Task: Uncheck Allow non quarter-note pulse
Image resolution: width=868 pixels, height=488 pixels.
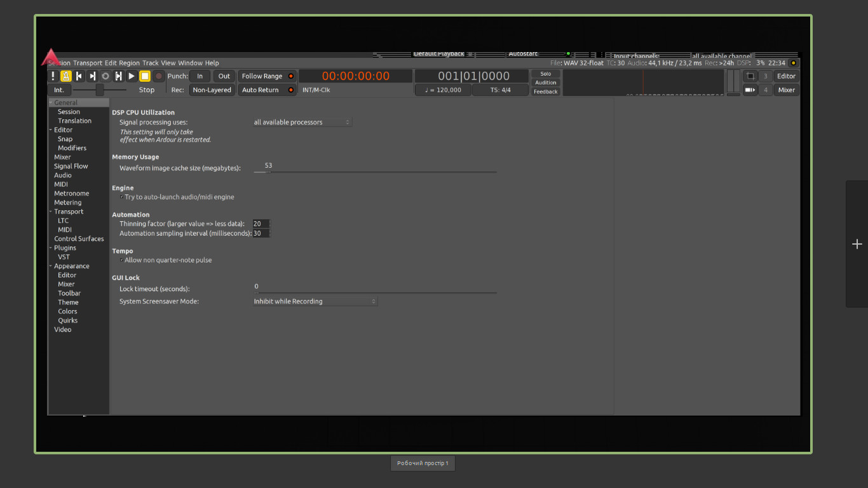Action: pos(122,260)
